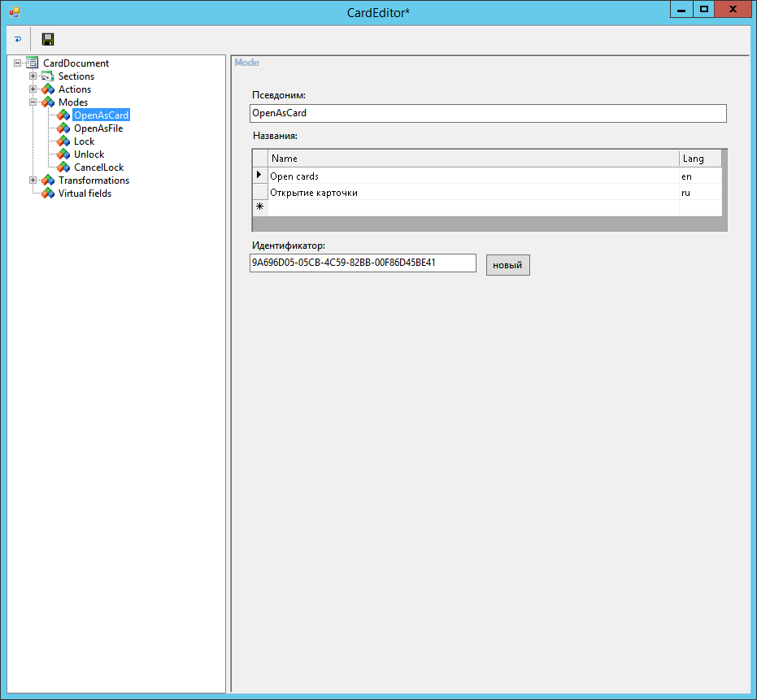Expand the Actions tree node

tap(33, 89)
